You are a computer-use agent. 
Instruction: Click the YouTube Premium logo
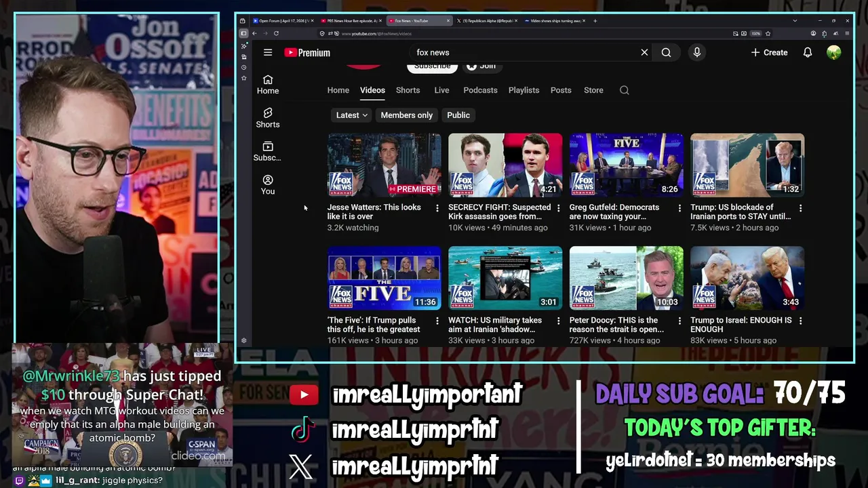(x=307, y=52)
